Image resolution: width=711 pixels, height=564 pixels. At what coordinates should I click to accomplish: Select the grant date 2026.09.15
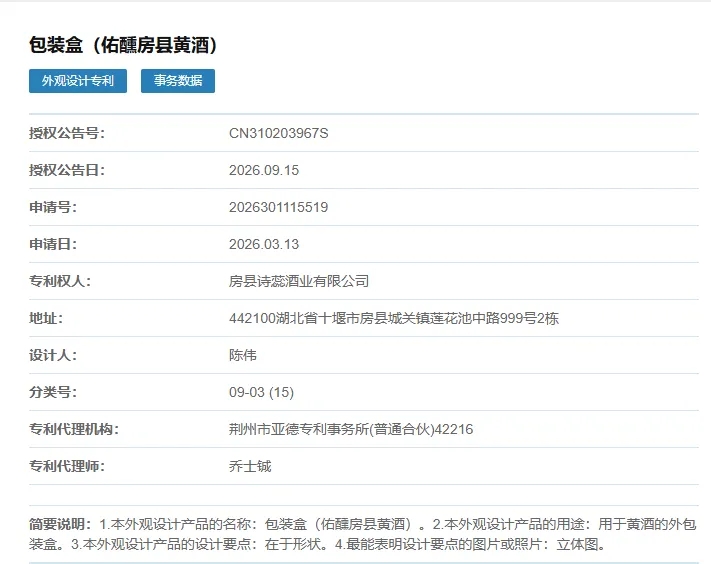(264, 170)
